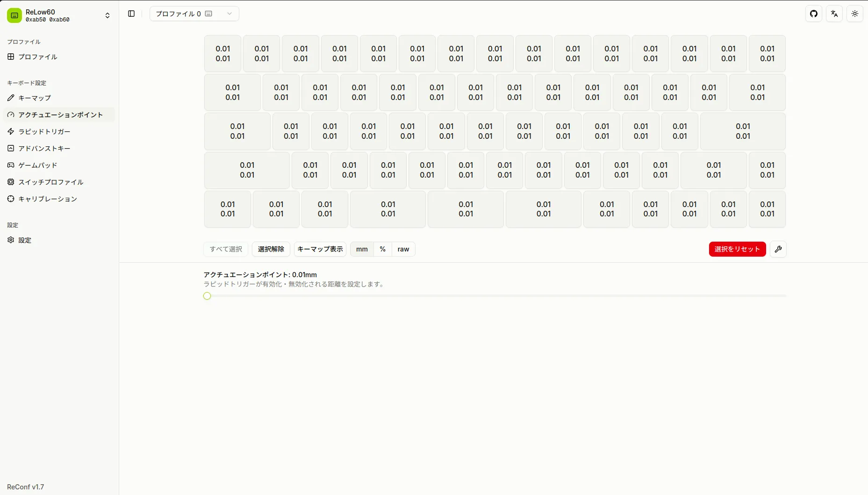Click the アクチュエーションポイント gauge icon
The height and width of the screenshot is (495, 868).
pos(11,115)
